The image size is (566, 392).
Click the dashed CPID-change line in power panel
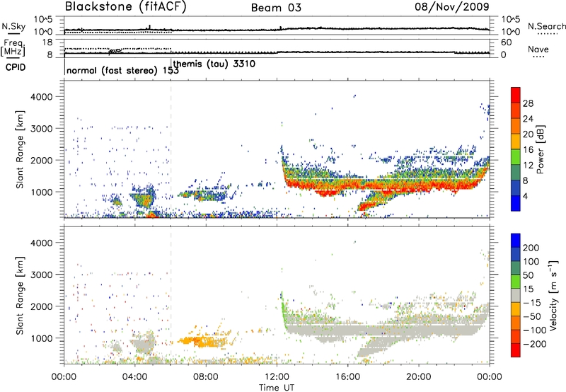[171, 149]
